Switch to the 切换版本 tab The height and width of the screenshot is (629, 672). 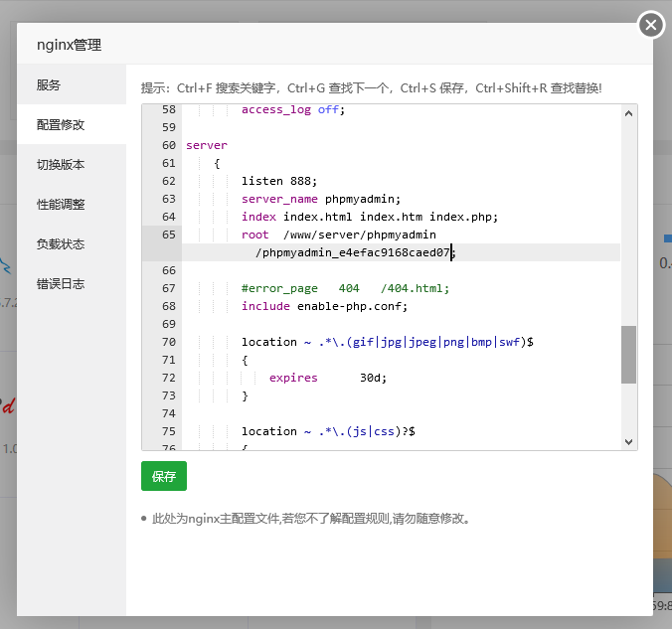point(61,165)
